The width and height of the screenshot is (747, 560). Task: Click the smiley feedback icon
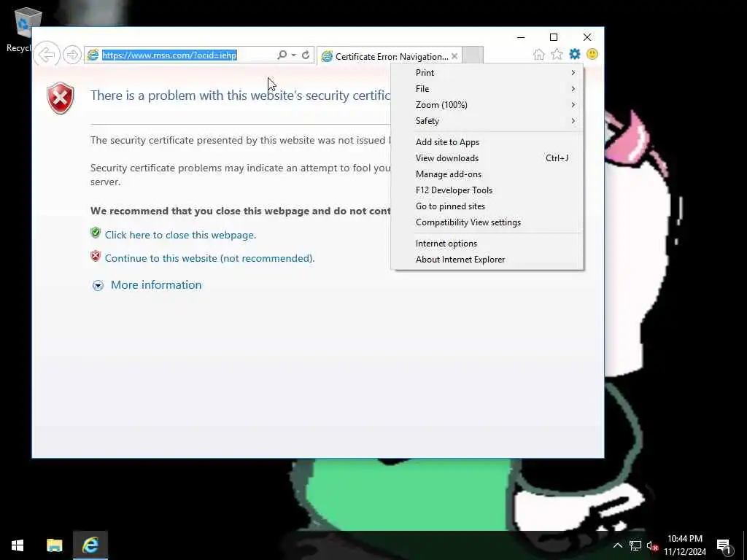[592, 54]
